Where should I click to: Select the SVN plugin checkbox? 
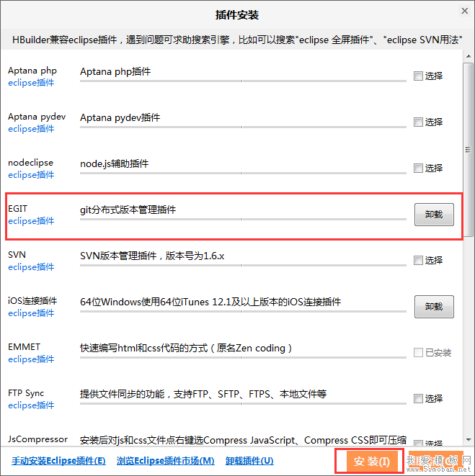[x=418, y=260]
